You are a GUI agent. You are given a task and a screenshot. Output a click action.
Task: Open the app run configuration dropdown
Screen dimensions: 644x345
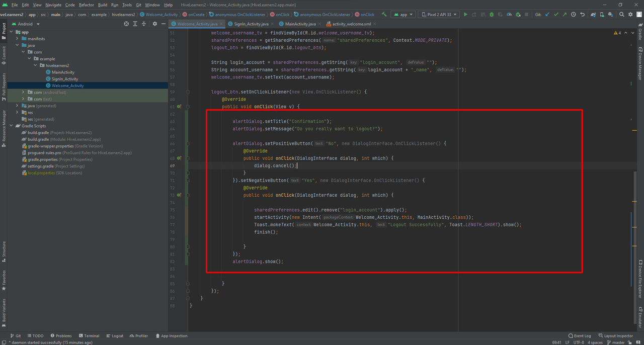tap(404, 15)
